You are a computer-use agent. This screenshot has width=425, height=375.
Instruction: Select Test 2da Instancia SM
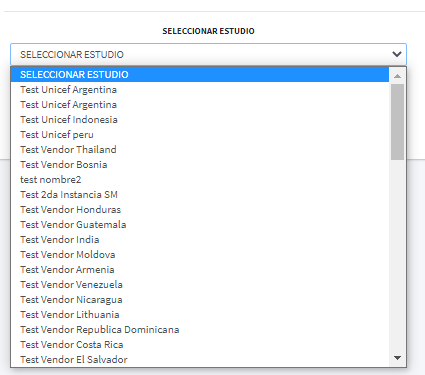click(x=200, y=195)
